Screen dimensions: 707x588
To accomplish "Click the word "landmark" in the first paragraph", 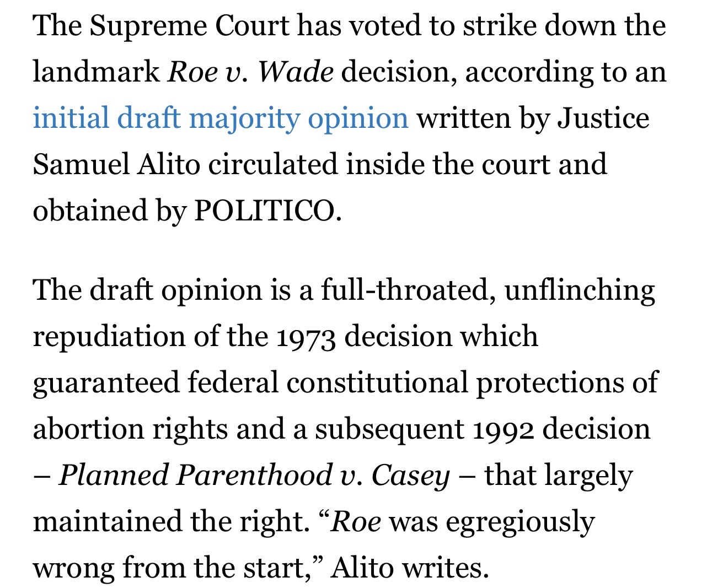I will (x=95, y=72).
